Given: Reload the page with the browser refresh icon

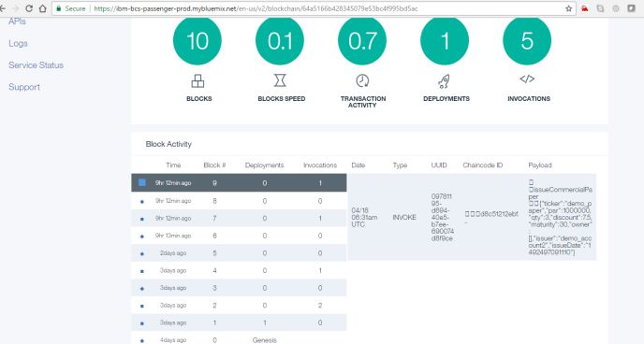Looking at the screenshot, I should 29,8.
